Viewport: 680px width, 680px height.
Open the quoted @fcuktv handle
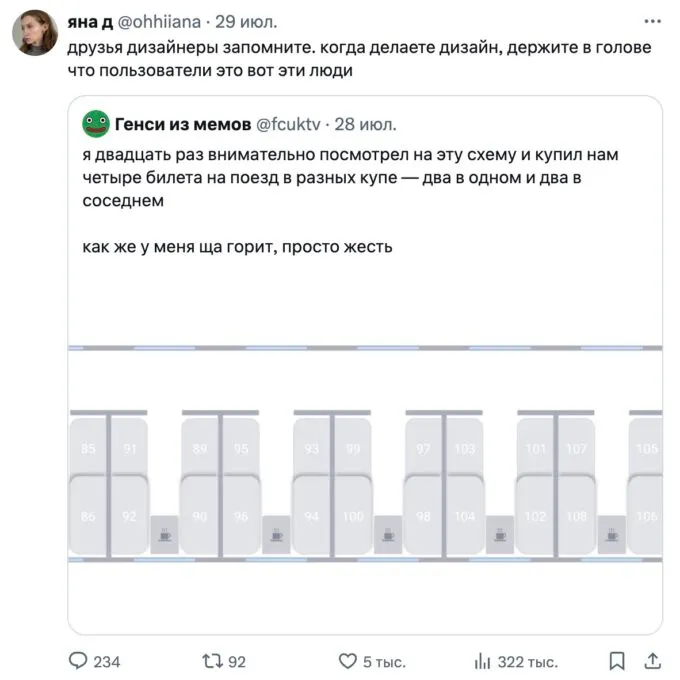pyautogui.click(x=291, y=125)
